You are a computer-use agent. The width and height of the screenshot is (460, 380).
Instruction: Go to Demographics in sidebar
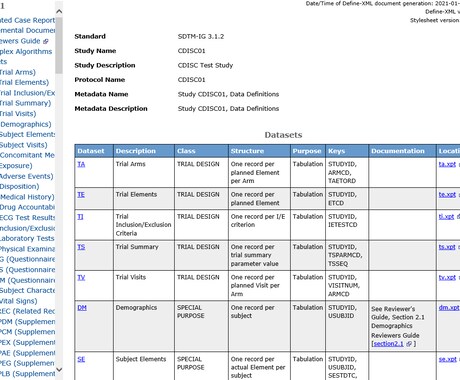point(26,124)
